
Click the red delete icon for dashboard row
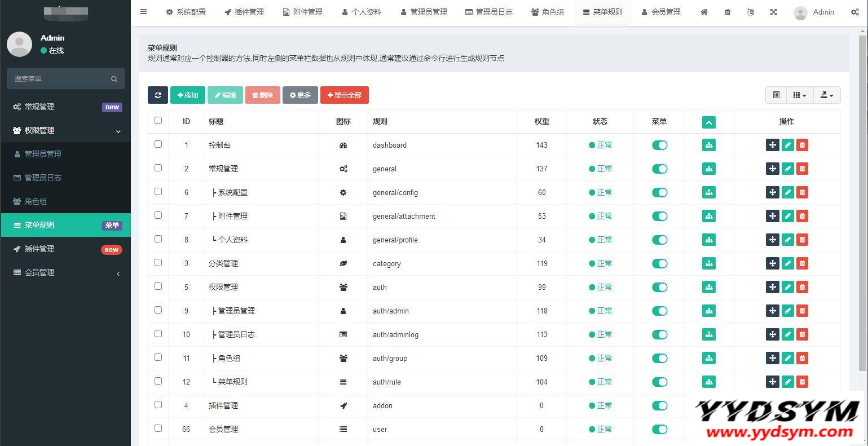pyautogui.click(x=802, y=145)
